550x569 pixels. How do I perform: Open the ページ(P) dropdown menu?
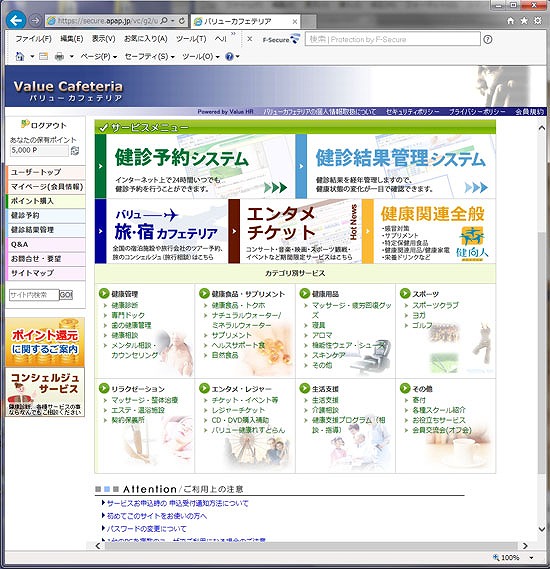pyautogui.click(x=99, y=56)
